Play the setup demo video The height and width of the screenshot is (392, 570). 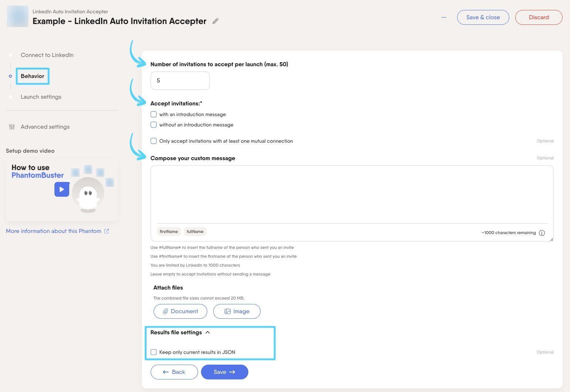tap(62, 189)
